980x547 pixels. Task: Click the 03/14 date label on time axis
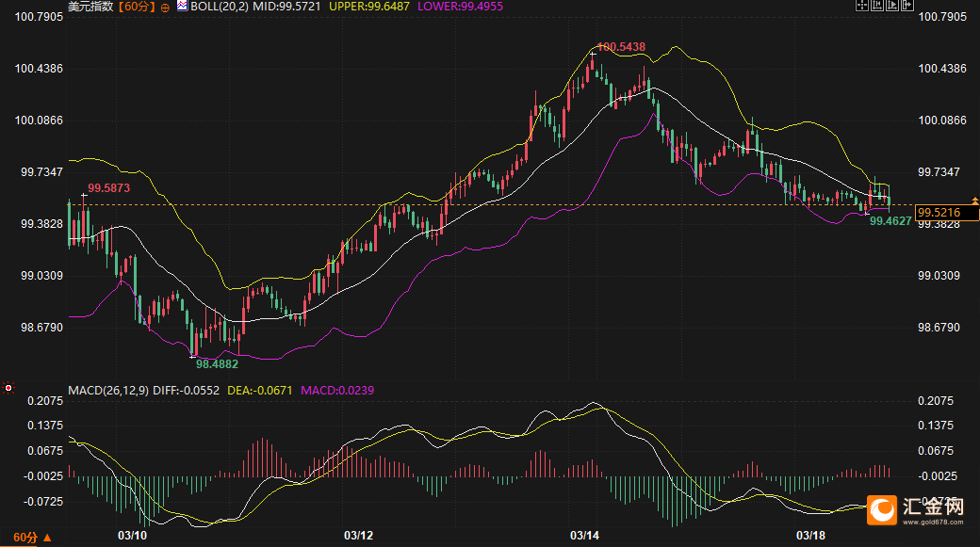[585, 536]
